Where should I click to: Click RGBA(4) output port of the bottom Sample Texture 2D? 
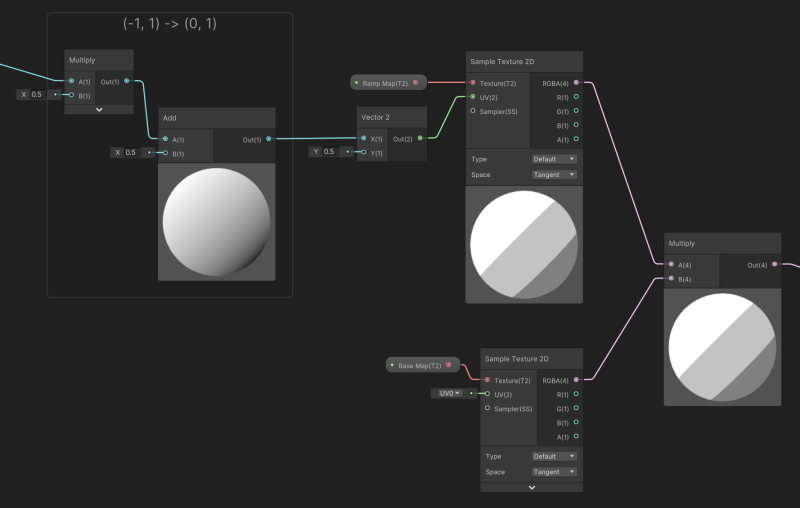coord(576,380)
